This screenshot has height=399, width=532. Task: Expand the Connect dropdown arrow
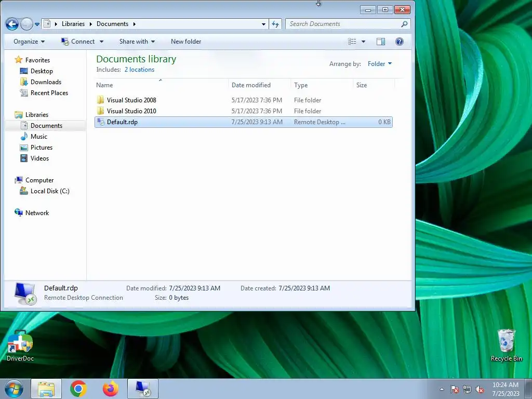click(x=101, y=42)
